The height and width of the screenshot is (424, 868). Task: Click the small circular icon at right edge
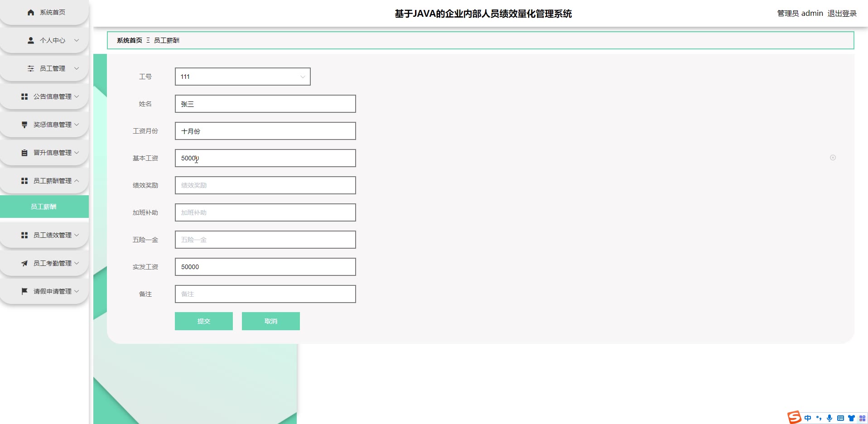click(x=833, y=158)
